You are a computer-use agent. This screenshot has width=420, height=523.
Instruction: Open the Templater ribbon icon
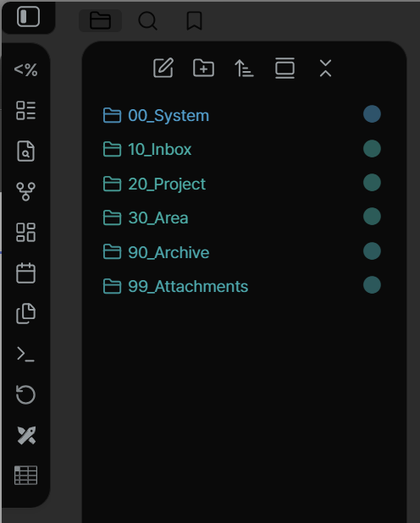tap(25, 69)
